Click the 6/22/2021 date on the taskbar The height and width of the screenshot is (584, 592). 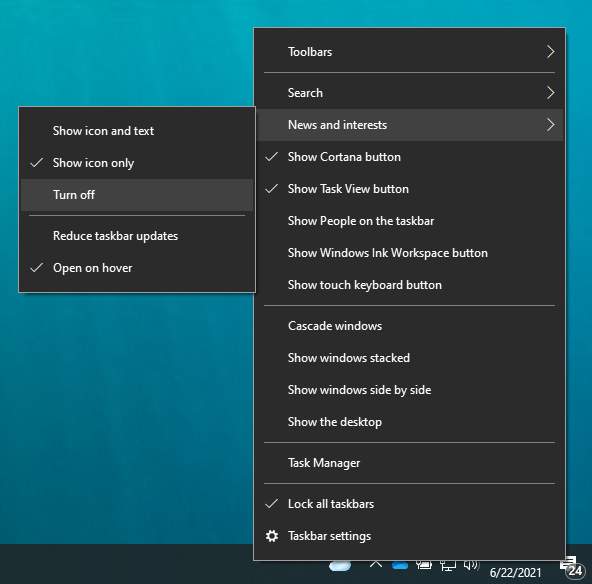pos(515,572)
